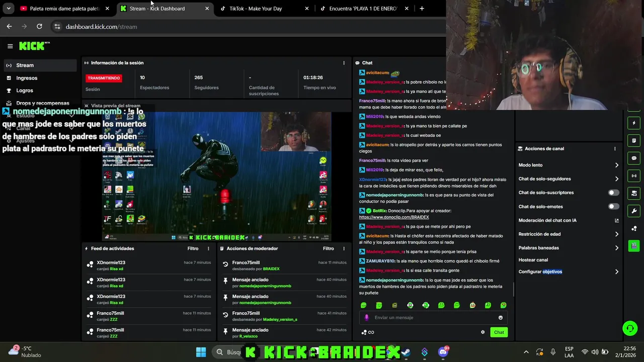Open Madeley_version_s link in moderator actions
The height and width of the screenshot is (362, 644).
pyautogui.click(x=280, y=320)
